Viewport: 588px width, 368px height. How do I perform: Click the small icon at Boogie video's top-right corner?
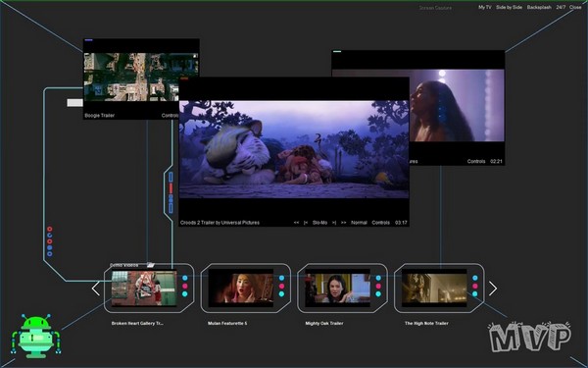point(195,56)
